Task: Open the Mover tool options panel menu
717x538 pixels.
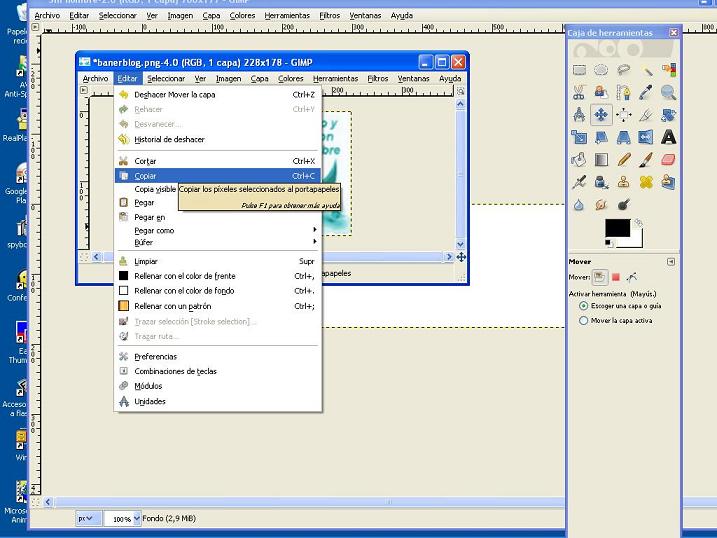Action: point(671,261)
